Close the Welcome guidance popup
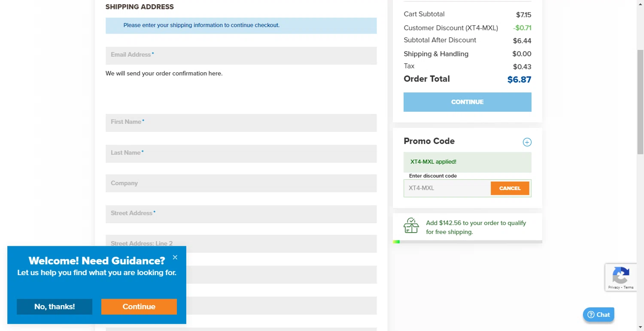The width and height of the screenshot is (644, 331). (175, 257)
